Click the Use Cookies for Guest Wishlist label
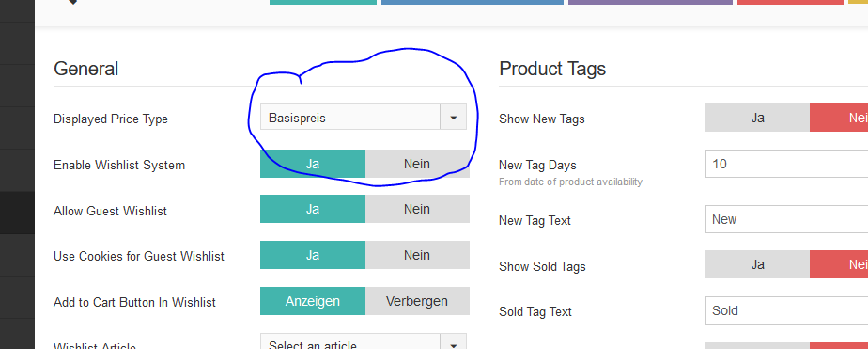Screen dimensions: 868x349 click(139, 257)
